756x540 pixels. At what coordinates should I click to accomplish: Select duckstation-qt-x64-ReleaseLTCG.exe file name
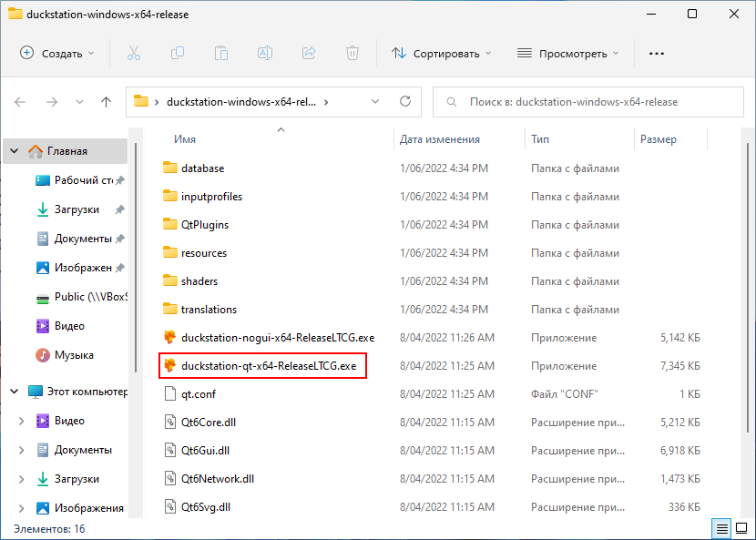(x=269, y=365)
